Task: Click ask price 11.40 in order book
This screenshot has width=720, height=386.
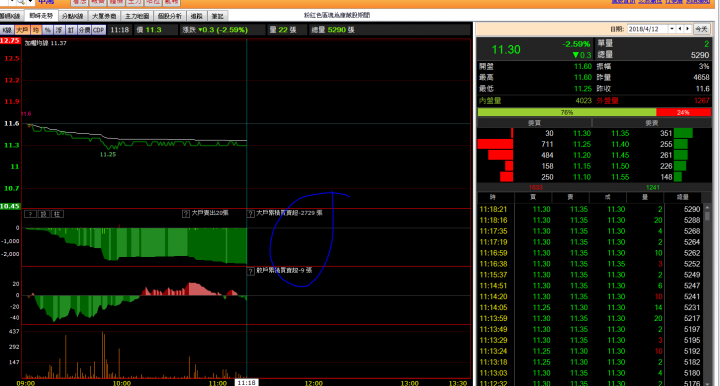Action: coord(620,144)
